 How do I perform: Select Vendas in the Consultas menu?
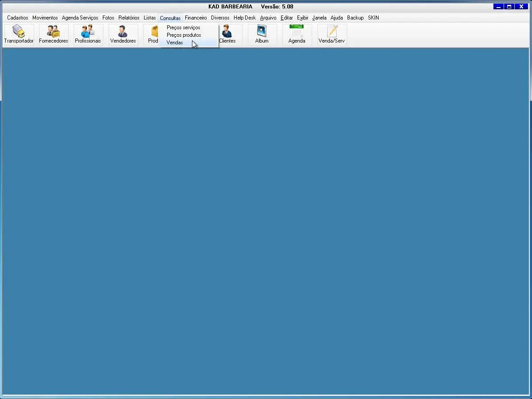[175, 43]
